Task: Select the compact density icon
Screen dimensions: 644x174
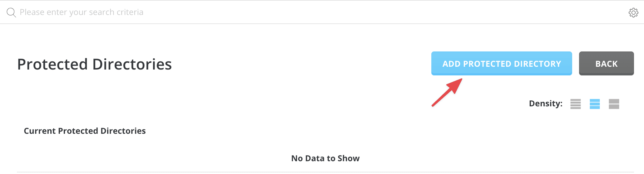Action: tap(575, 104)
